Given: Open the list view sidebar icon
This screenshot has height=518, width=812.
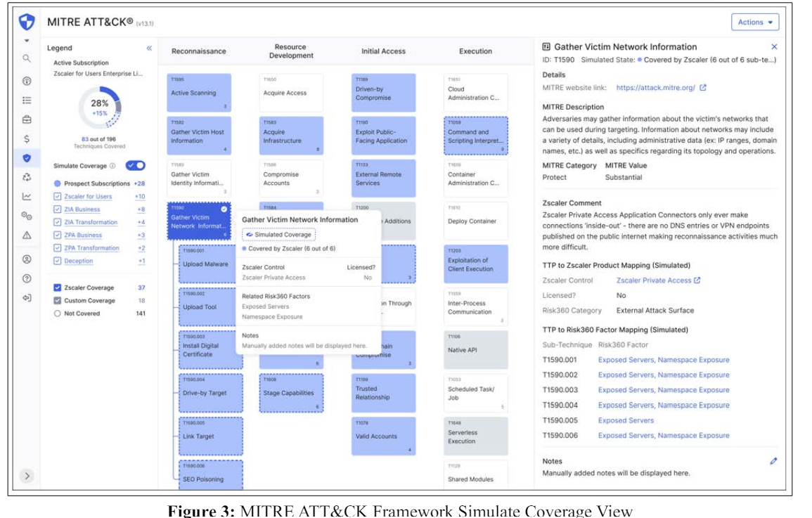Looking at the screenshot, I should (27, 101).
